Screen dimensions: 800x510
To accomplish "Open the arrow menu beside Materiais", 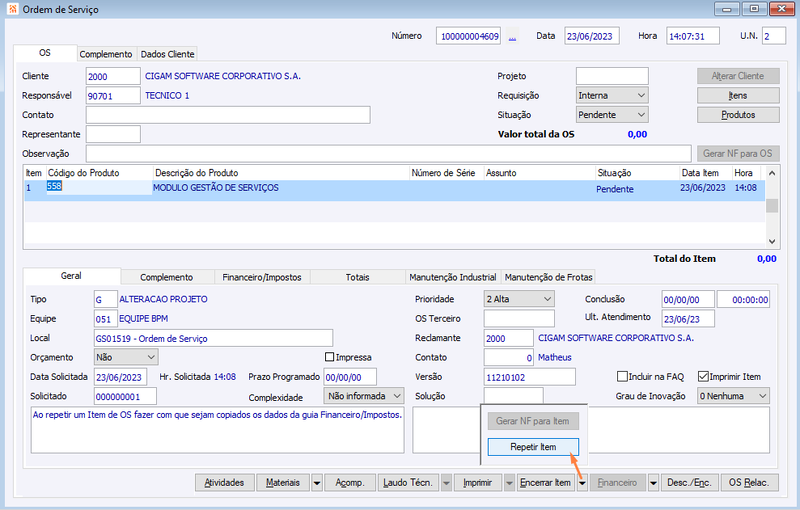I will 317,483.
